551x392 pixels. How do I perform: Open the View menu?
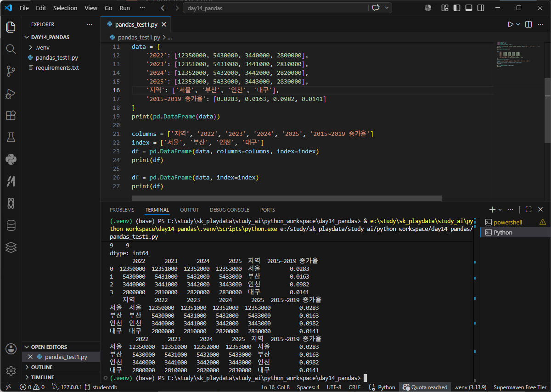(x=91, y=8)
